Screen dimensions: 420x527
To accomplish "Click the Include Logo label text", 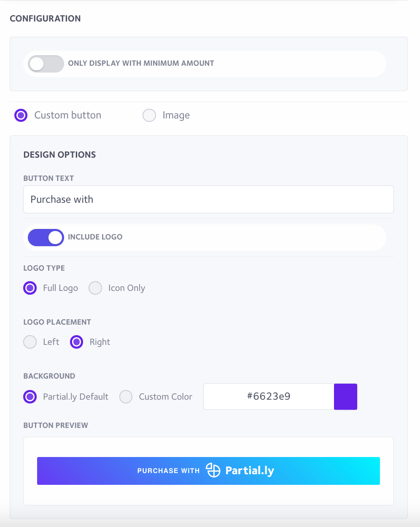I will coord(95,237).
